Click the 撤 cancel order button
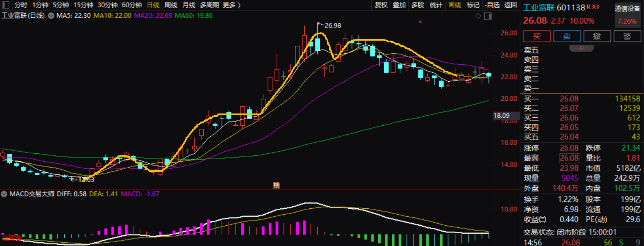Image resolution: width=644 pixels, height=246 pixels. tap(597, 36)
